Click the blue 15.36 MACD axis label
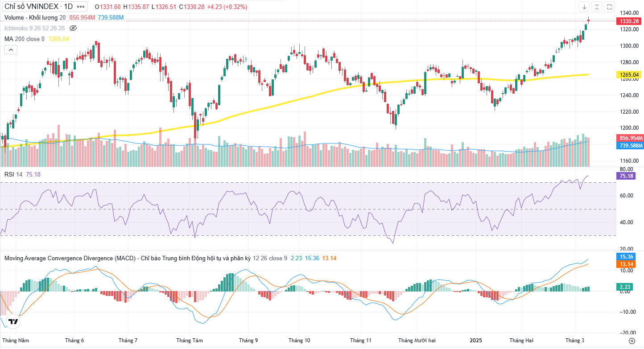644x349 pixels. click(627, 257)
